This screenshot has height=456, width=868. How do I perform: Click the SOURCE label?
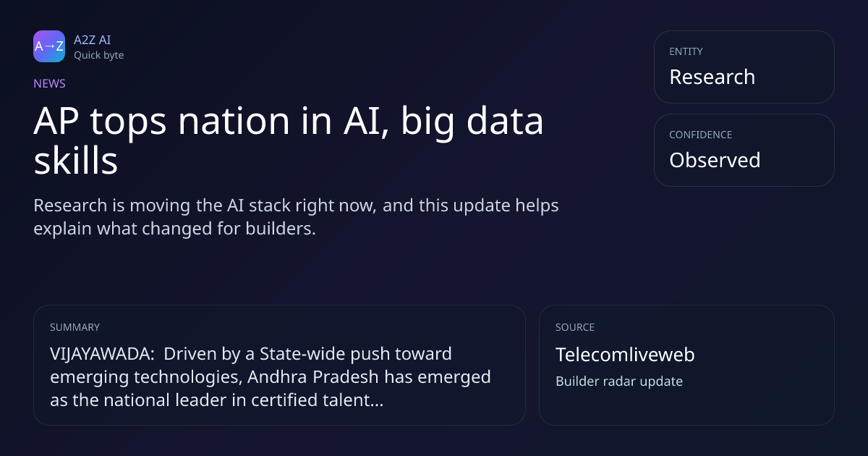coord(575,327)
